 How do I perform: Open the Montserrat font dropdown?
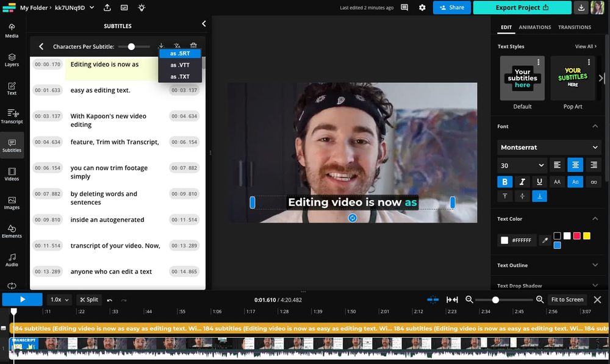(x=548, y=147)
